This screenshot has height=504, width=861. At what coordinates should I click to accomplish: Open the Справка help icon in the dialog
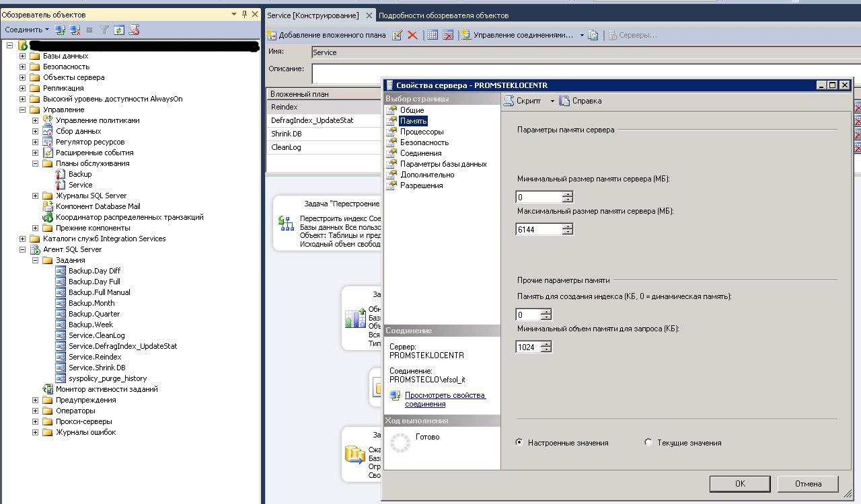[581, 101]
